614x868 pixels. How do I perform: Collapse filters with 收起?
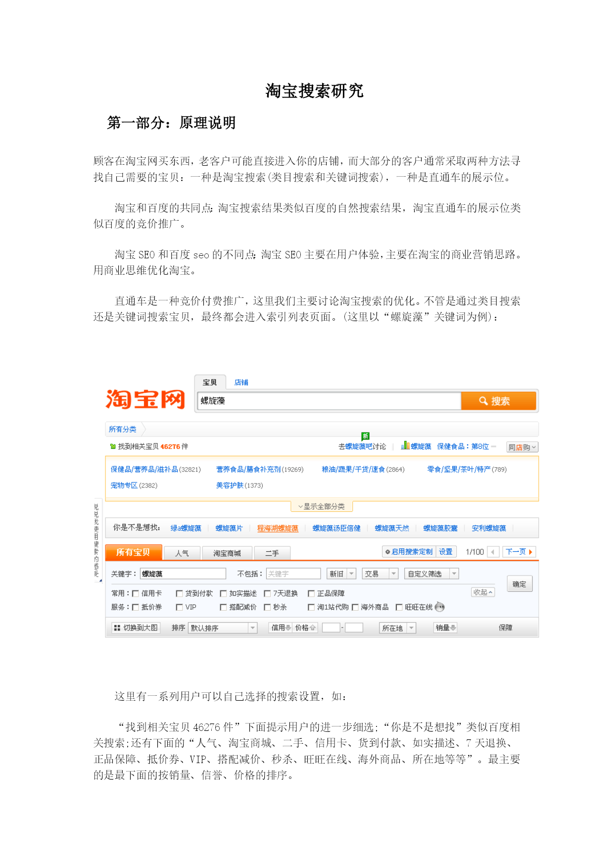coord(483,592)
